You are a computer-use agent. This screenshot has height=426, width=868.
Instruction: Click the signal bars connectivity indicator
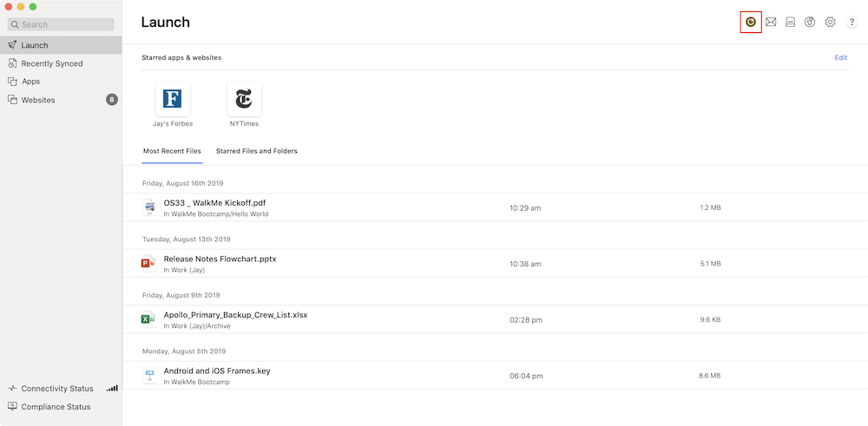tap(112, 389)
